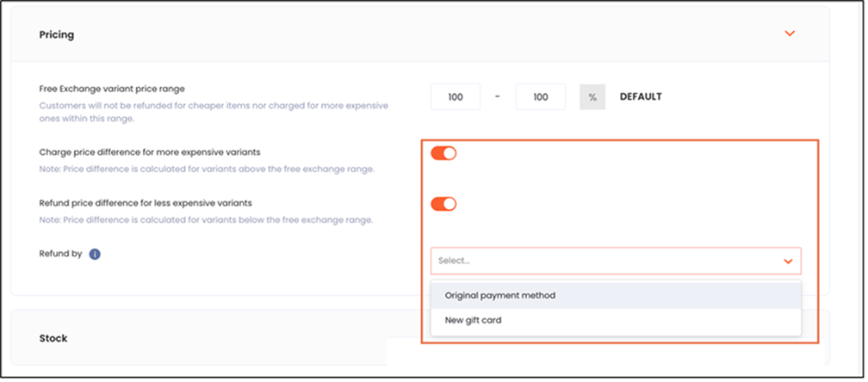Click the % unit box
The width and height of the screenshot is (868, 382).
pos(592,96)
